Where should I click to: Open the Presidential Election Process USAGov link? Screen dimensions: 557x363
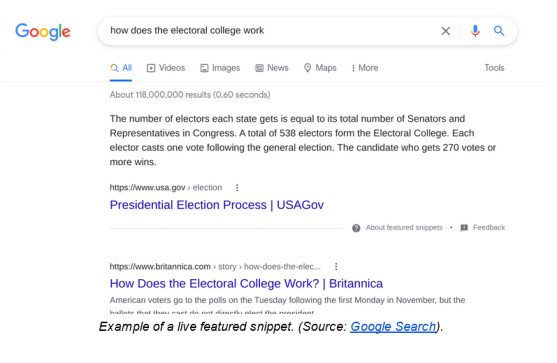click(x=217, y=205)
